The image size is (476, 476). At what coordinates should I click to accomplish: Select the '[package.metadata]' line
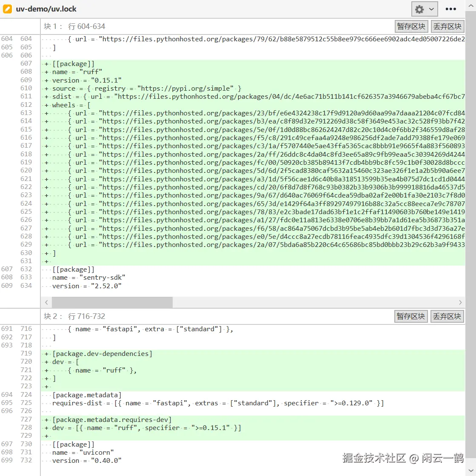[253, 395]
